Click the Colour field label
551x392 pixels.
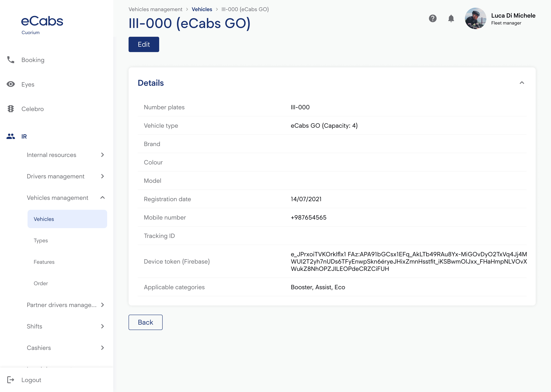click(x=153, y=162)
